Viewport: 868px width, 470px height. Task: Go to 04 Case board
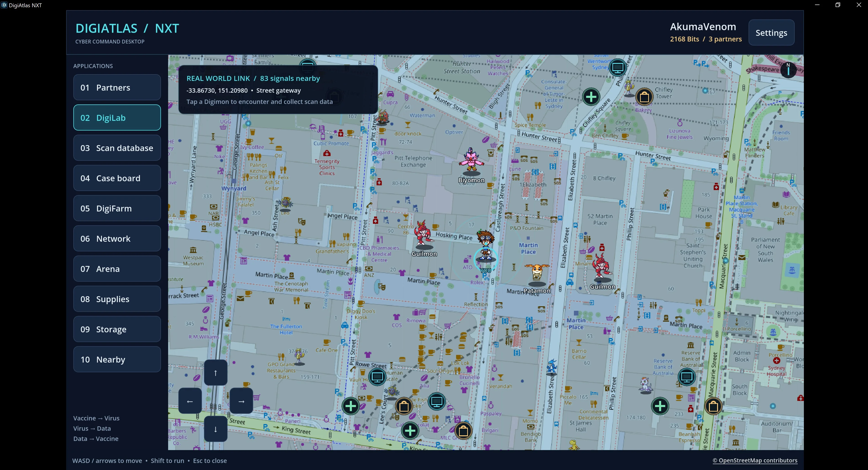[117, 178]
